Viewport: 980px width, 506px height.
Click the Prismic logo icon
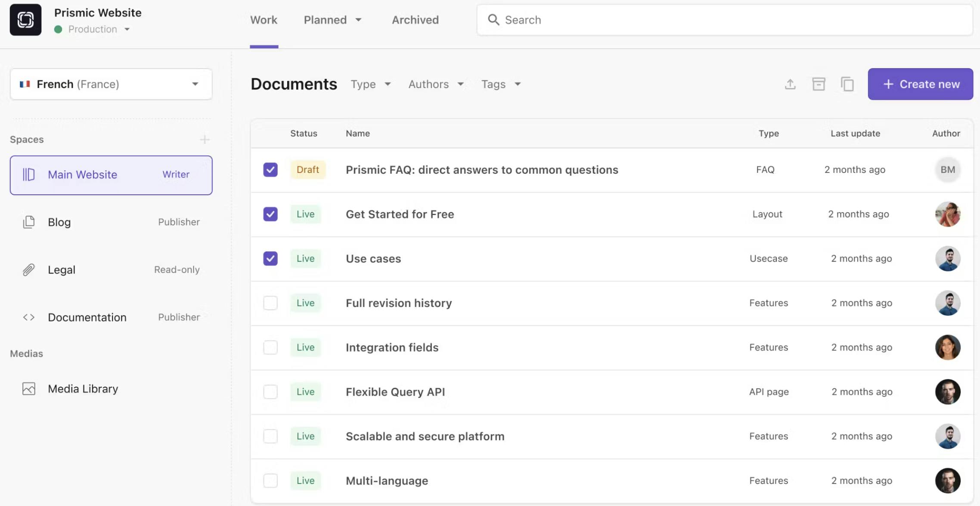[x=25, y=20]
